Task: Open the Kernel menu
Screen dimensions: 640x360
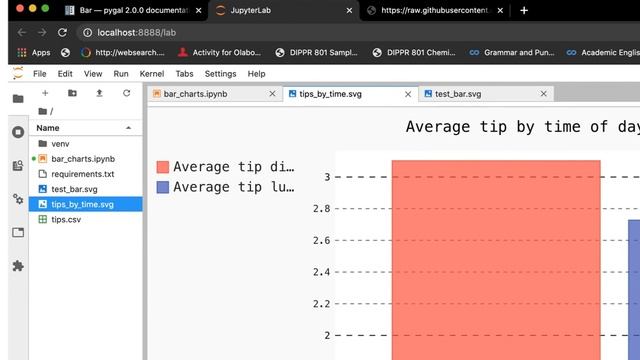Action: pos(152,74)
